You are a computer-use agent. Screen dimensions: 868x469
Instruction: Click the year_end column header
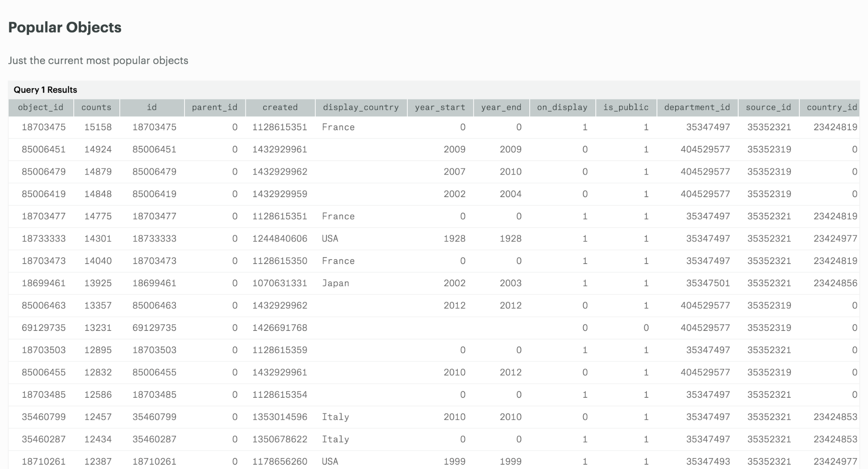pos(501,108)
